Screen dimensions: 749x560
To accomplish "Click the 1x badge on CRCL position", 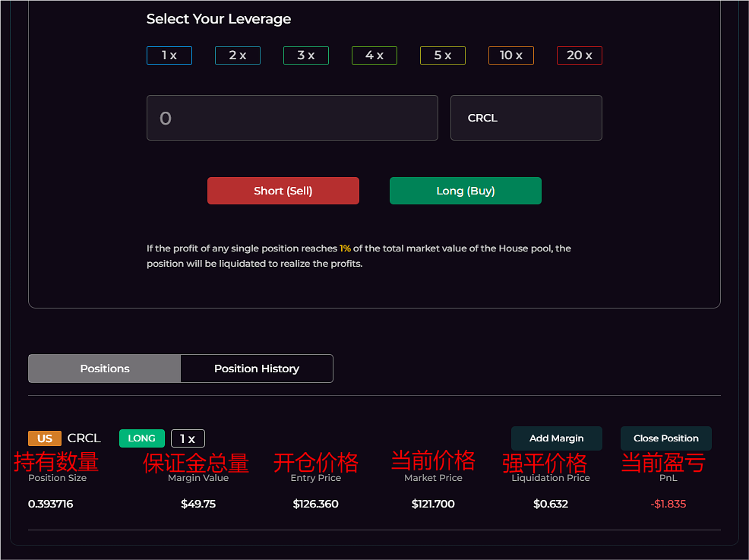I will pos(188,438).
